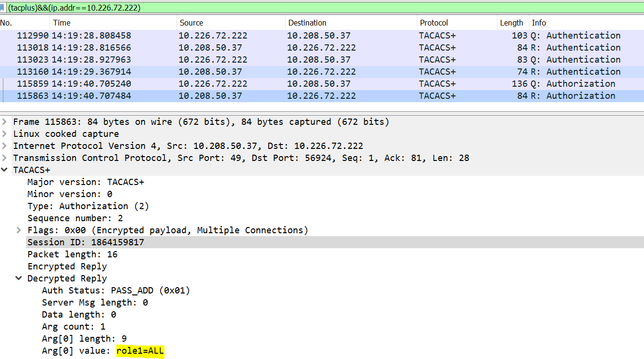Image resolution: width=644 pixels, height=359 pixels.
Task: Click length 103 cell in packet 112990
Action: point(520,36)
